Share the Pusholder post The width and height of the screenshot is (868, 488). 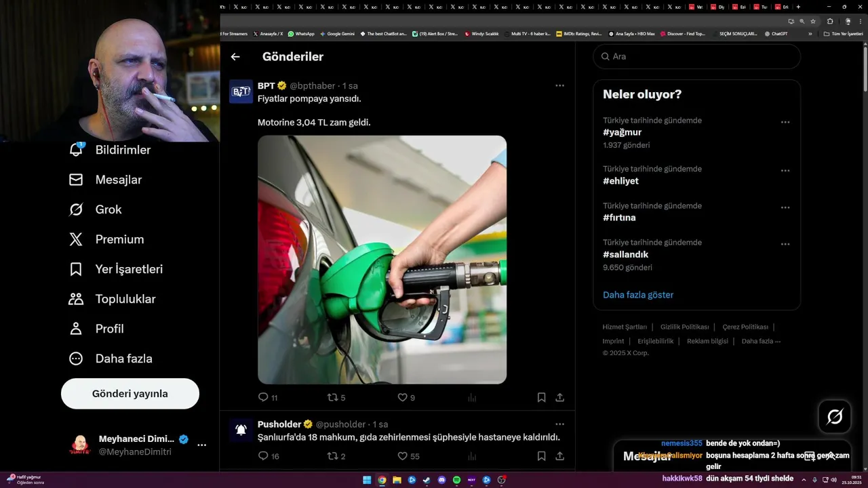560,456
